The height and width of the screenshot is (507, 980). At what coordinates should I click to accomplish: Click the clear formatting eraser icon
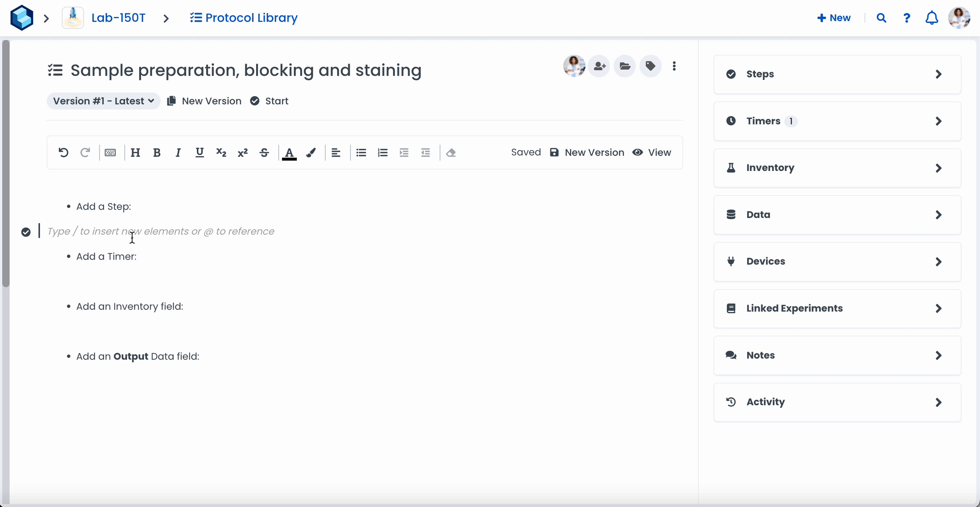(451, 152)
